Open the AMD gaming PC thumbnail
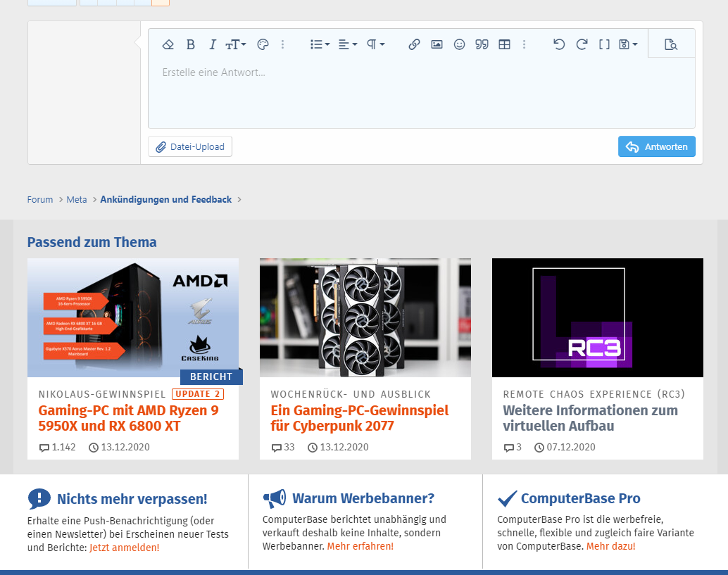This screenshot has width=728, height=575. 133,317
